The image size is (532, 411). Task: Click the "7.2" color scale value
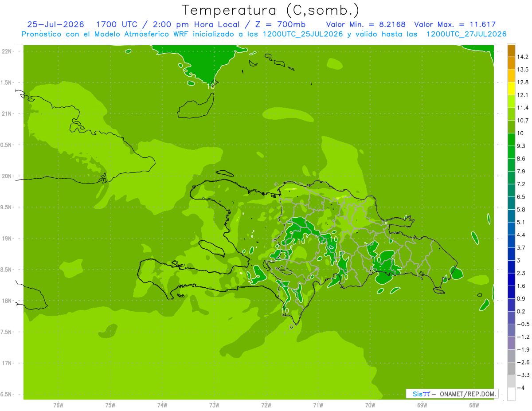(522, 184)
